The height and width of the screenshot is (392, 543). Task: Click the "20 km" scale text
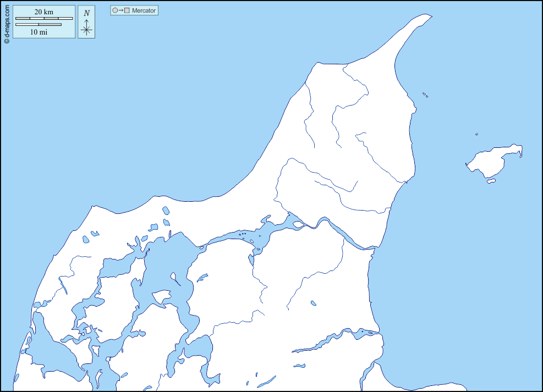click(x=44, y=12)
